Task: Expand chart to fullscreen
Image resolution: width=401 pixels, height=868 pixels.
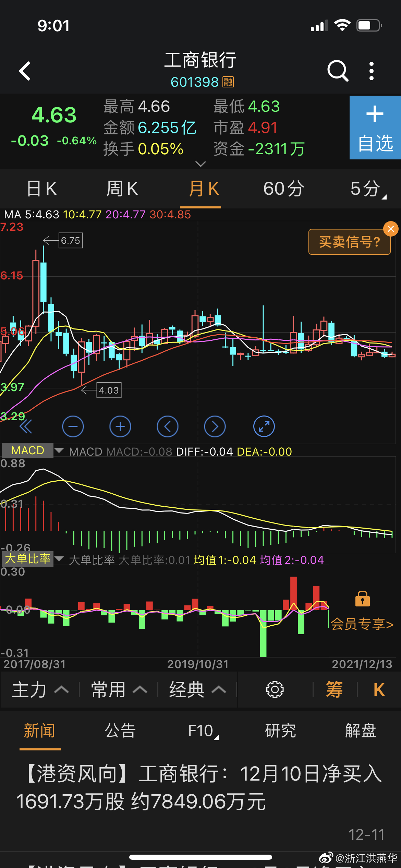Action: [264, 426]
